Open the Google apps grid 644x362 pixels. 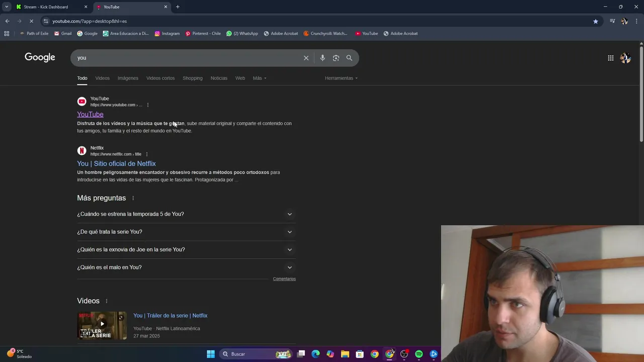[610, 58]
